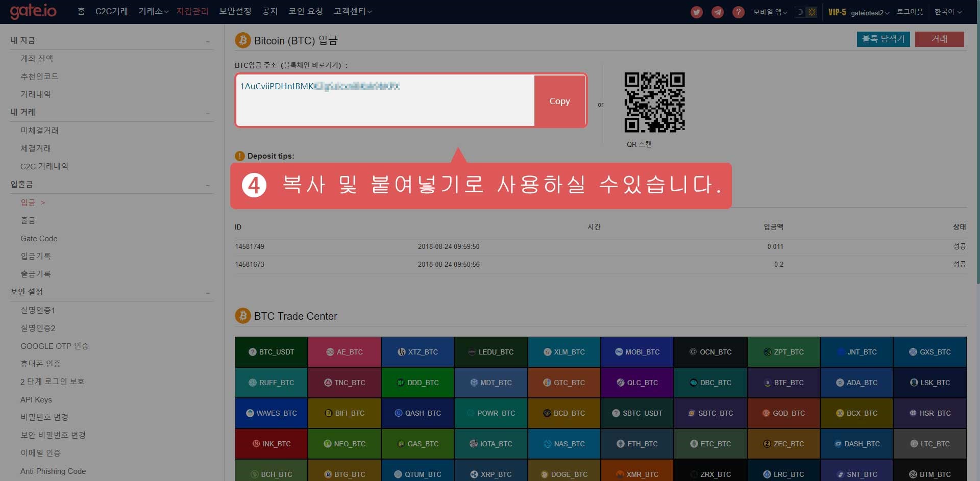Click deposit ID 14581749

click(250, 246)
